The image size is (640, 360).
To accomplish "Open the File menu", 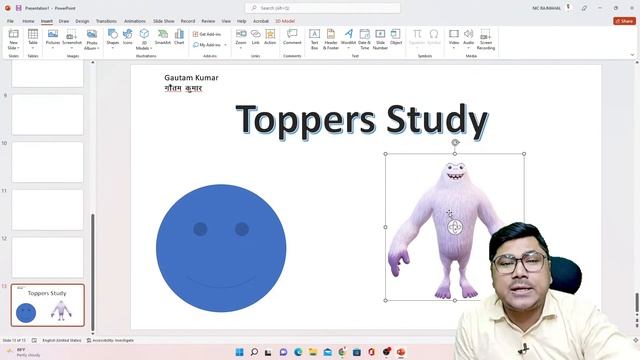I will click(10, 21).
